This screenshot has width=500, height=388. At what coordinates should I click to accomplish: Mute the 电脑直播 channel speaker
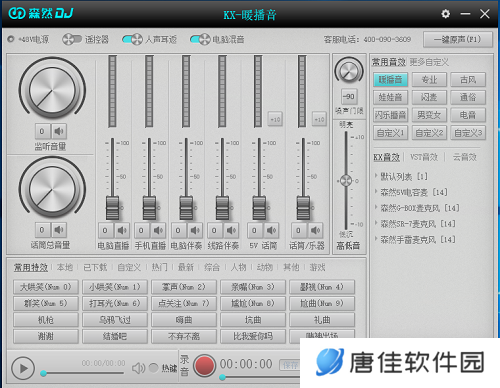(122, 230)
